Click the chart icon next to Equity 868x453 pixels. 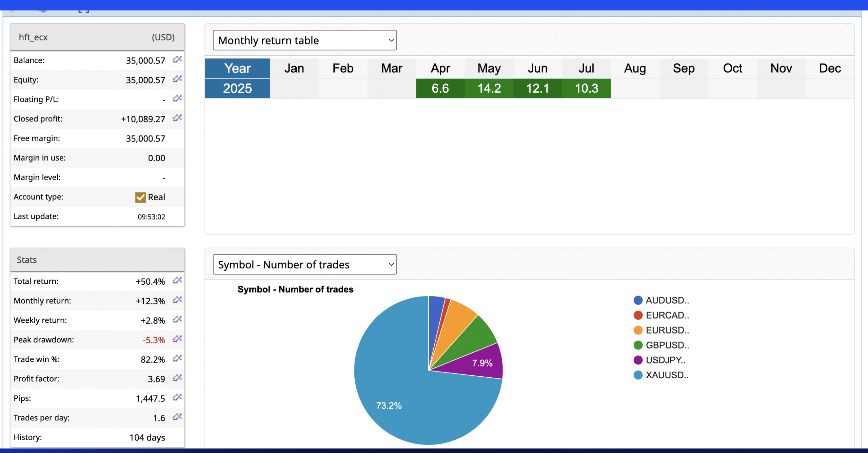[177, 79]
